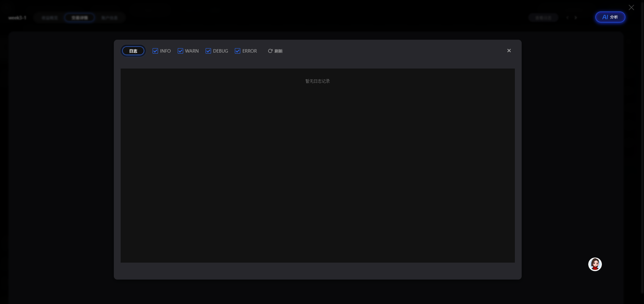Toggle the ERROR log filter checkbox
644x304 pixels.
point(238,51)
